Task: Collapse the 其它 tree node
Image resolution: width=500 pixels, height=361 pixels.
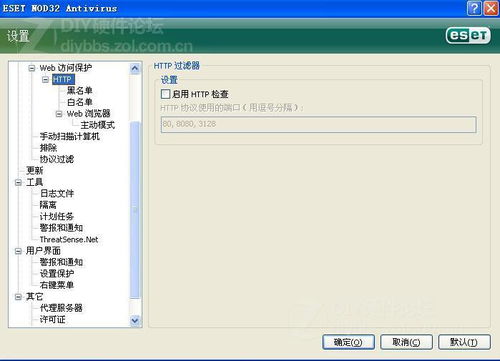Action: [18, 297]
